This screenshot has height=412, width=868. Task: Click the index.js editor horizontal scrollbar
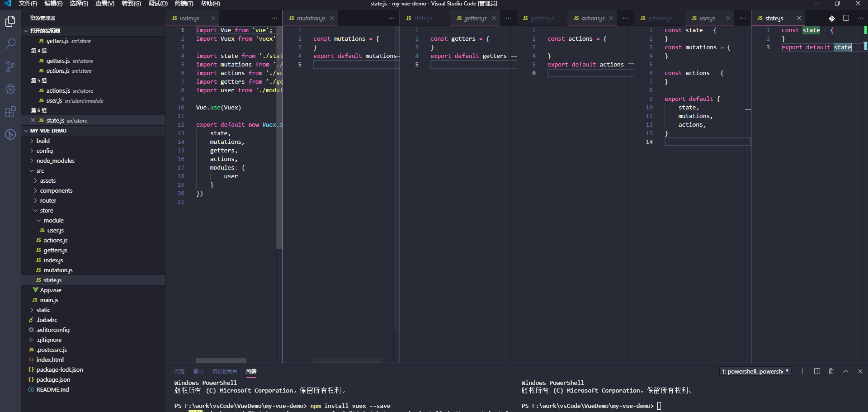pyautogui.click(x=221, y=360)
